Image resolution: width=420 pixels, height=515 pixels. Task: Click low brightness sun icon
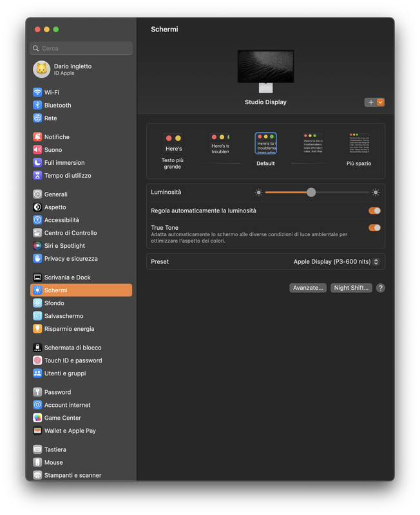259,192
